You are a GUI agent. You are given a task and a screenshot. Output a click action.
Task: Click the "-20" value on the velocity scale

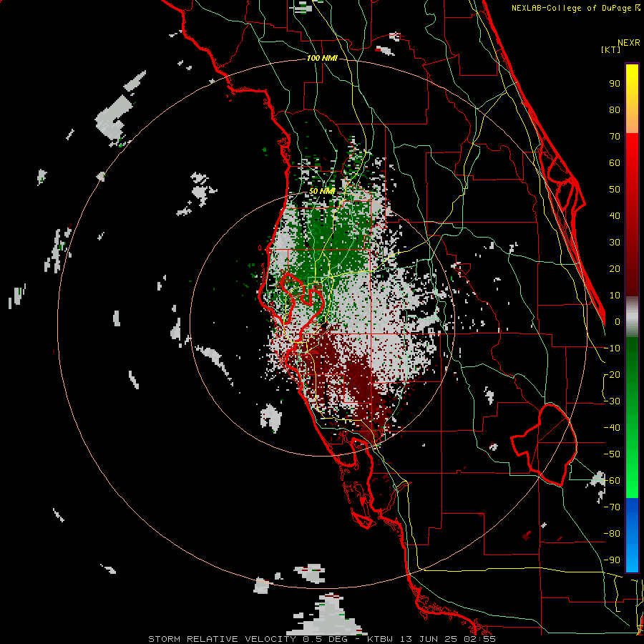pyautogui.click(x=612, y=374)
